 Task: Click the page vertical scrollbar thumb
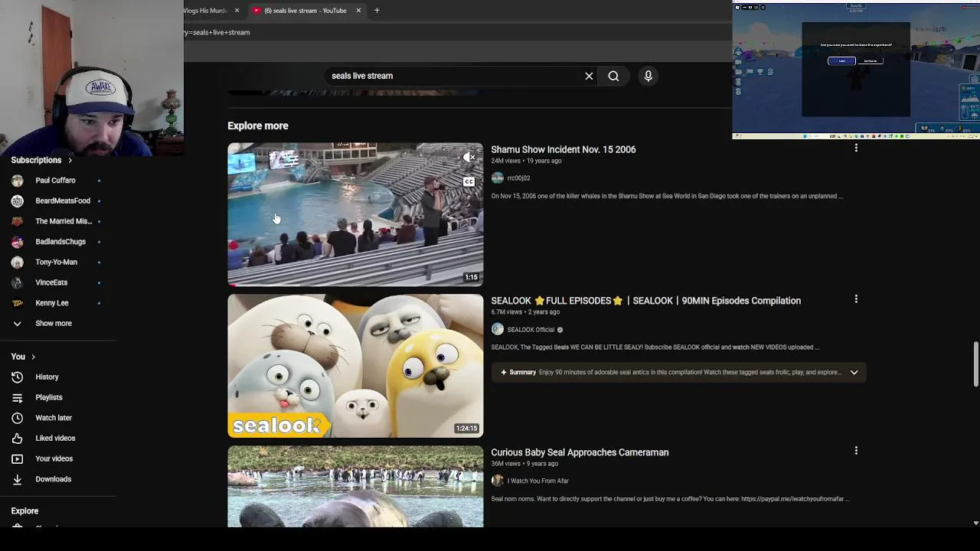point(975,365)
